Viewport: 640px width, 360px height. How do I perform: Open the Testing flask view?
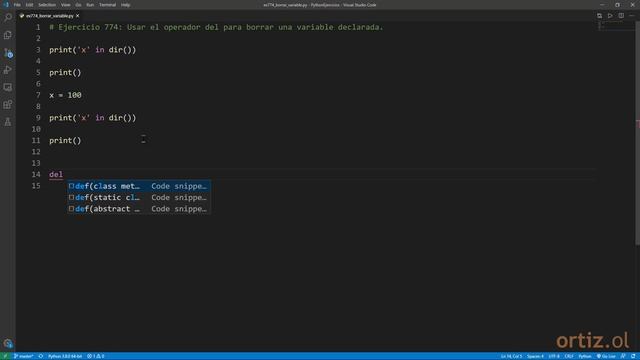click(x=8, y=122)
